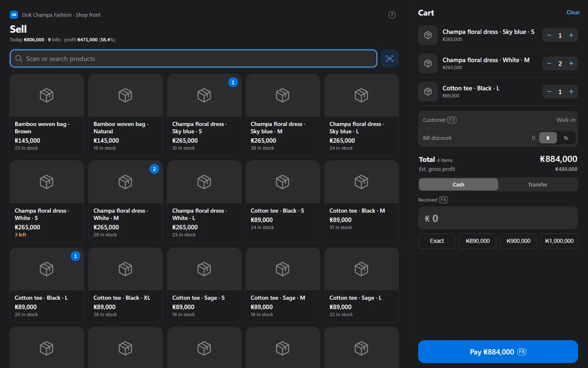This screenshot has width=588, height=368.
Task: Add Champa floral dress White S
Action: pos(47,202)
